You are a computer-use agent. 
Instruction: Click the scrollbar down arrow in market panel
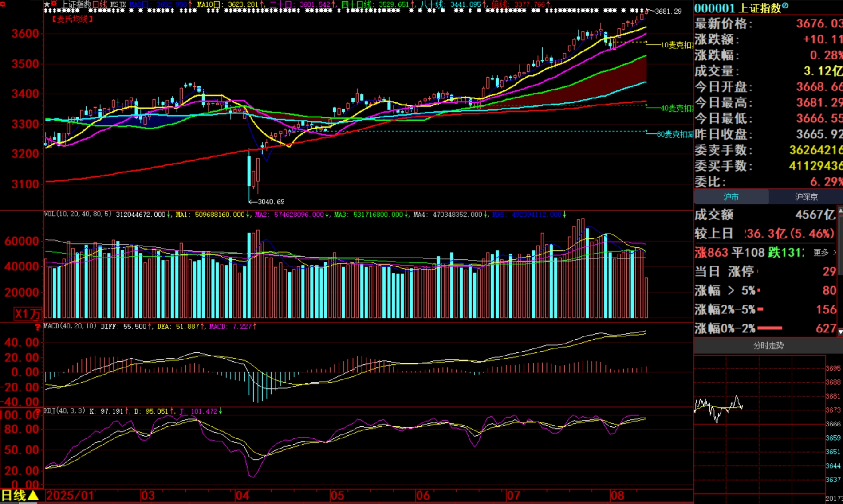[840, 332]
